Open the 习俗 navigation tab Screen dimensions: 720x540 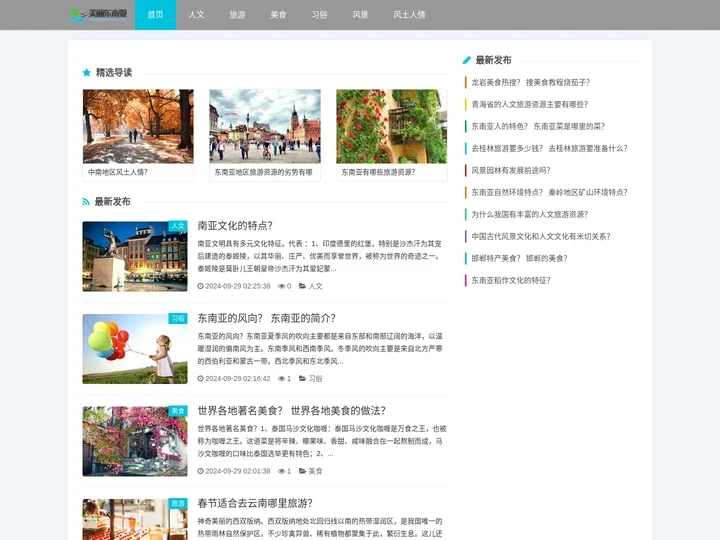(319, 15)
